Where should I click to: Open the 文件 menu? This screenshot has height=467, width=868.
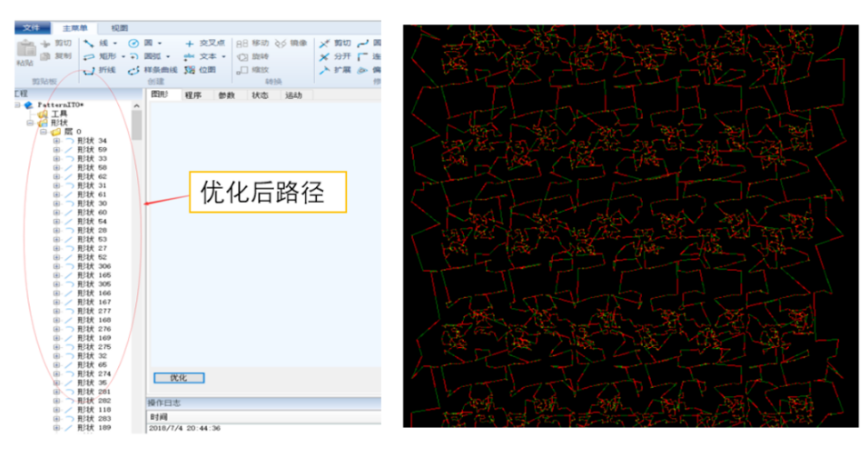(32, 28)
